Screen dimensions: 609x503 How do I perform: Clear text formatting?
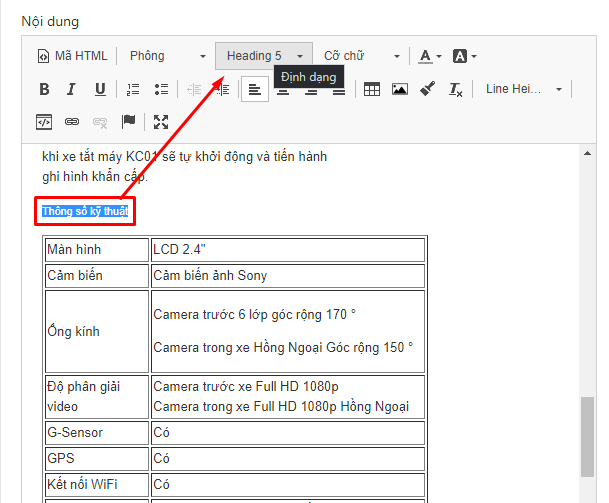[x=455, y=89]
